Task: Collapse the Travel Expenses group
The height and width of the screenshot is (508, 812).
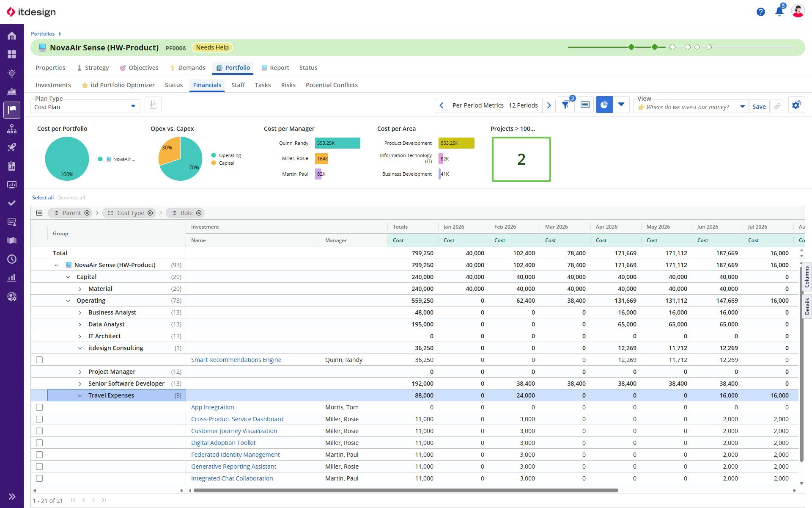Action: 80,395
